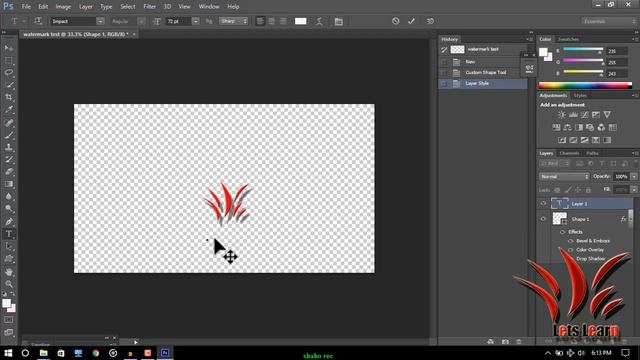Screen dimensions: 640x360
Task: Open the Type tool preset picker arrow
Action: pyautogui.click(x=24, y=21)
